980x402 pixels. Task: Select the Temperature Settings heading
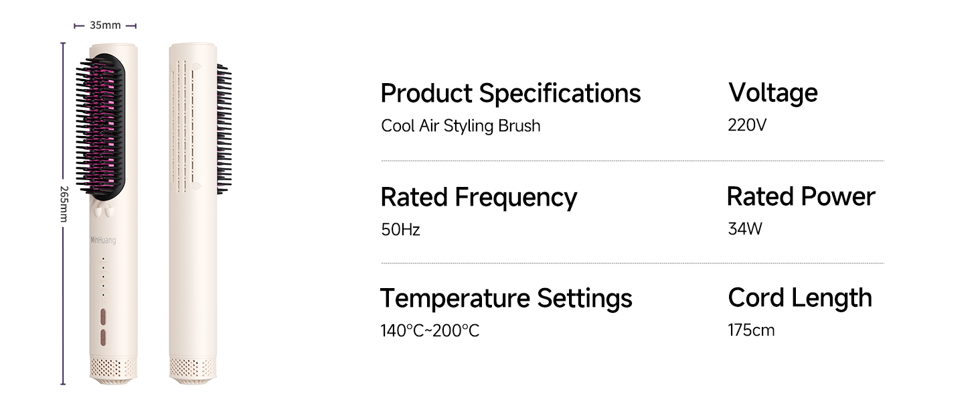(506, 298)
